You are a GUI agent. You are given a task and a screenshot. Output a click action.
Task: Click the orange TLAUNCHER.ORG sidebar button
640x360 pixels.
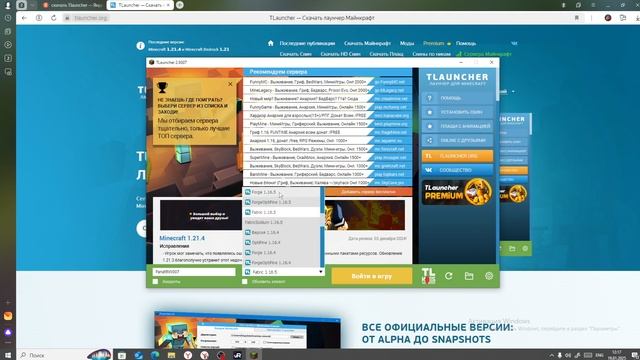[x=457, y=156]
